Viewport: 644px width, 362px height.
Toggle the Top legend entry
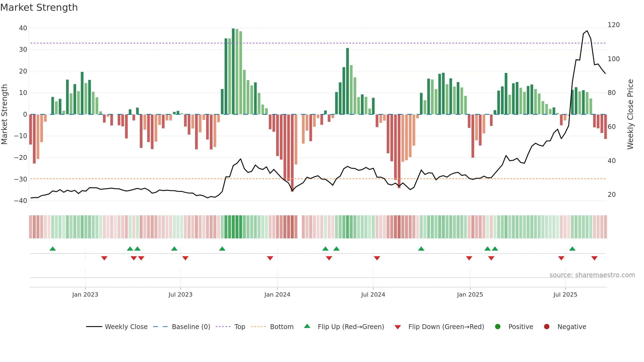230,327
